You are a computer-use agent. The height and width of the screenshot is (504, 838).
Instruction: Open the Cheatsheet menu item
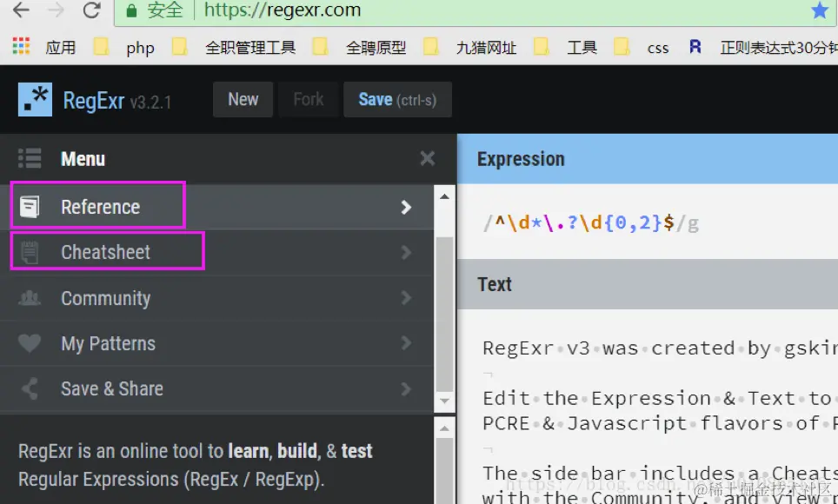(216, 252)
